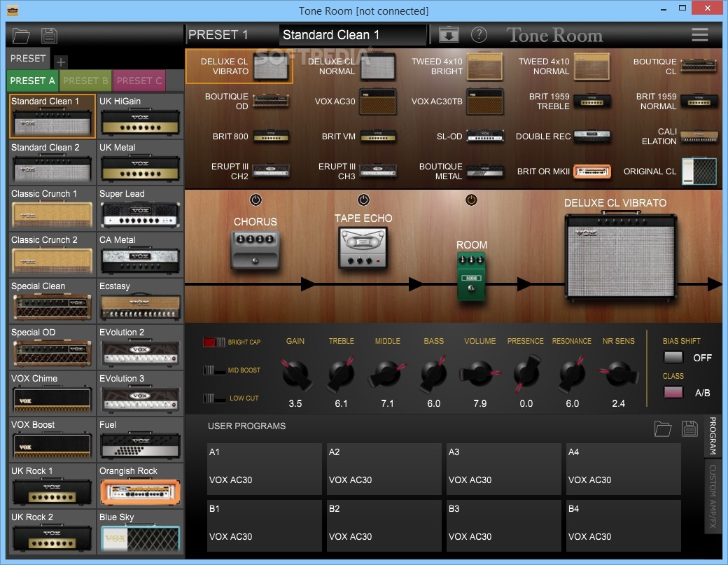Save user programs with floppy icon
This screenshot has width=728, height=565.
[x=690, y=428]
